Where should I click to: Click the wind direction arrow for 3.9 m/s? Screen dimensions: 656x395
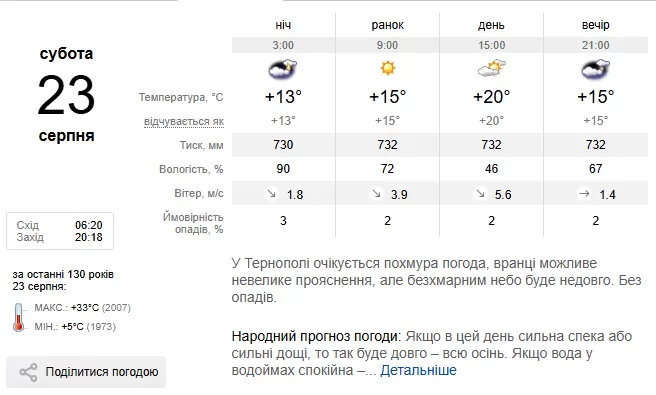pos(376,194)
